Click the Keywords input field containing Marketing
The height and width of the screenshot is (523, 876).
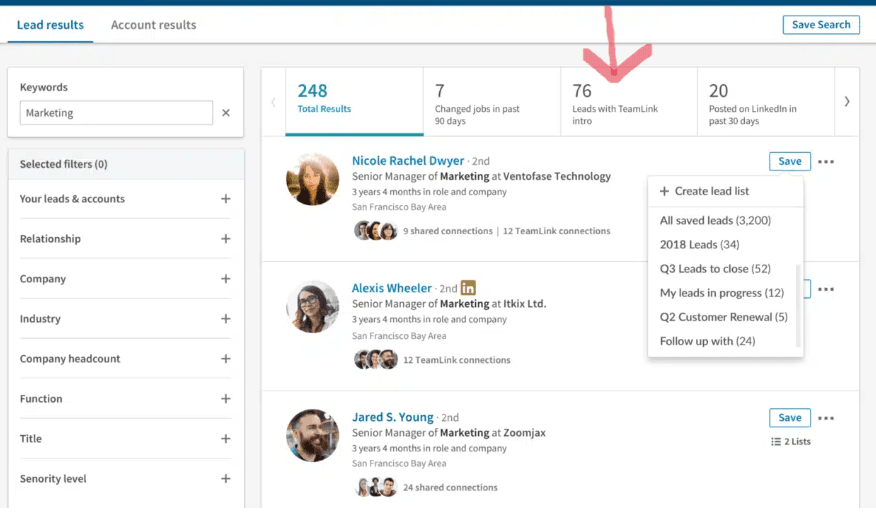pyautogui.click(x=116, y=113)
